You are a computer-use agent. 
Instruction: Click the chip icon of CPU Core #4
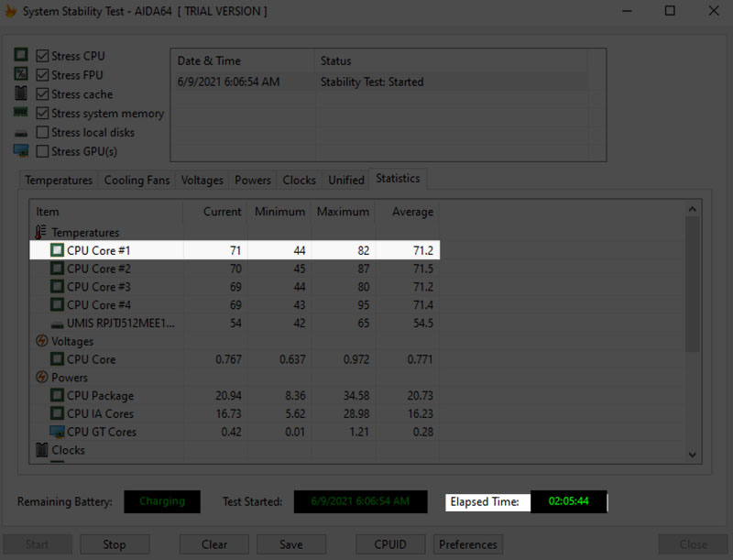(x=57, y=305)
